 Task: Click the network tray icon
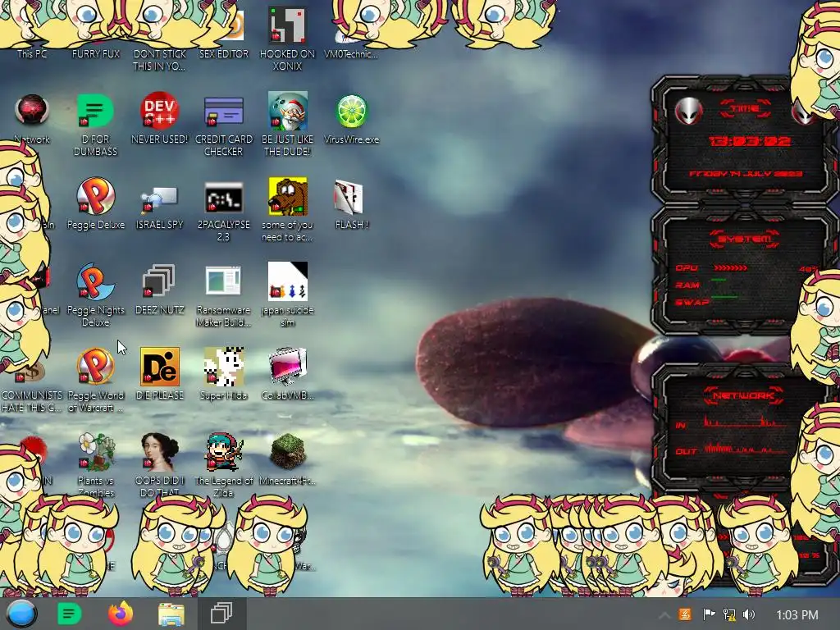pos(729,614)
